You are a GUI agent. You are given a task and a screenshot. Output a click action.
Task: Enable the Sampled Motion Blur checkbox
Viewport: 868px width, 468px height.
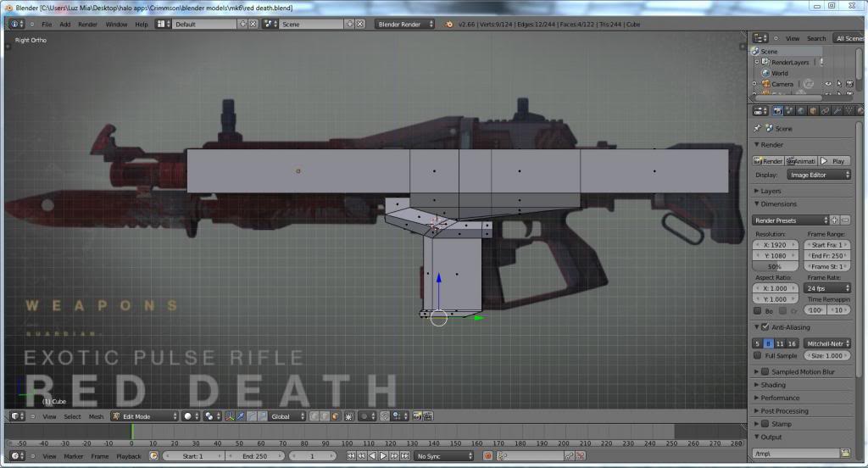[765, 372]
